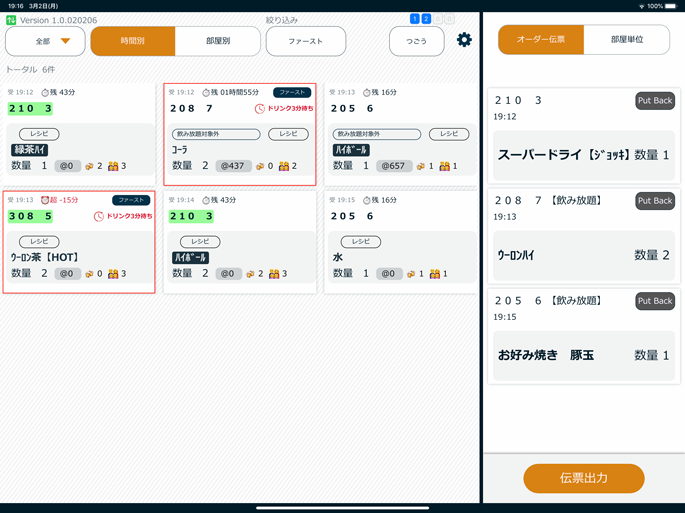Open the settings gear icon
Image resolution: width=685 pixels, height=513 pixels.
point(464,40)
